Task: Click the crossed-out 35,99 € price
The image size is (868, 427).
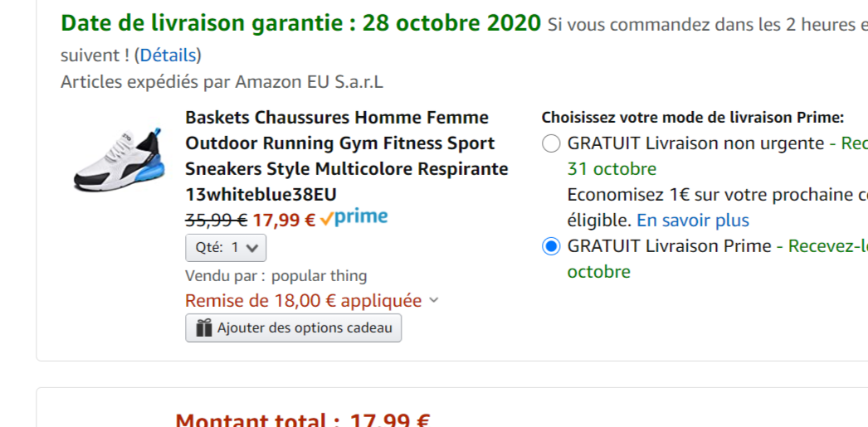Action: coord(216,221)
